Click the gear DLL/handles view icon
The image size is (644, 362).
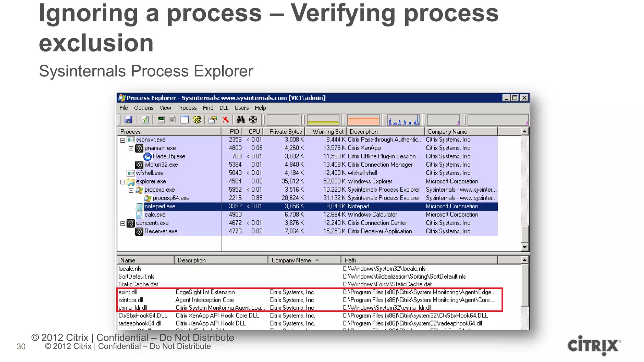(197, 120)
